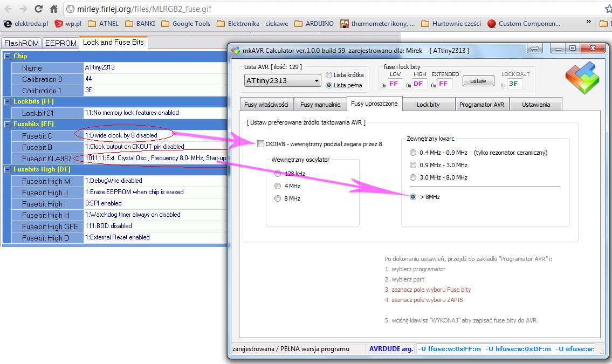Click the Fusebit KLA987 crystal value
Image resolution: width=612 pixels, height=364 pixels.
(x=155, y=158)
